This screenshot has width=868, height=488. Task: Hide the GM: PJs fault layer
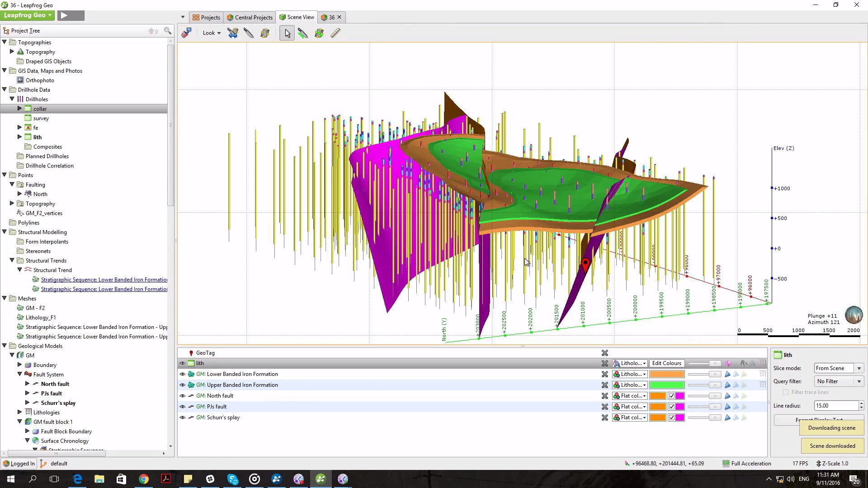coord(182,407)
